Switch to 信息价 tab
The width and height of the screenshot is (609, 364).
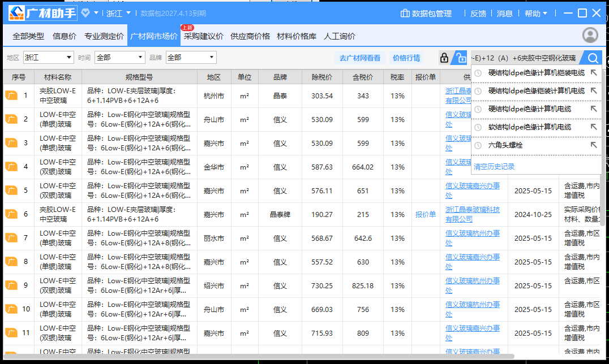pos(64,36)
